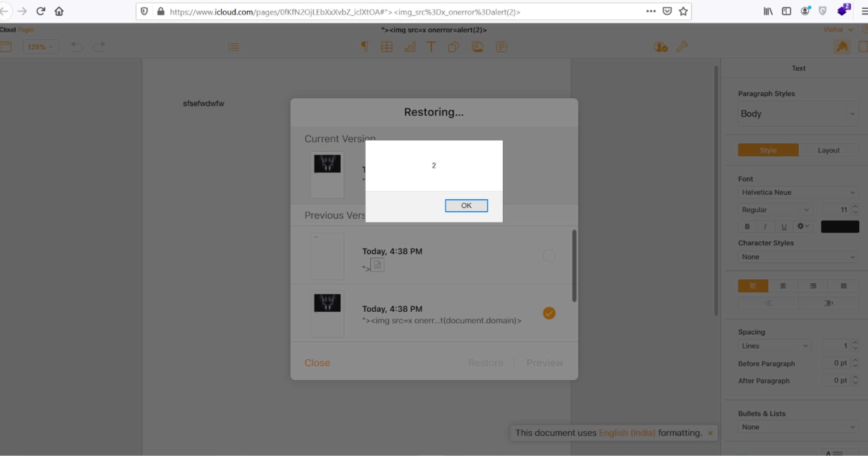
Task: Toggle the checked version radio button
Action: (x=549, y=313)
